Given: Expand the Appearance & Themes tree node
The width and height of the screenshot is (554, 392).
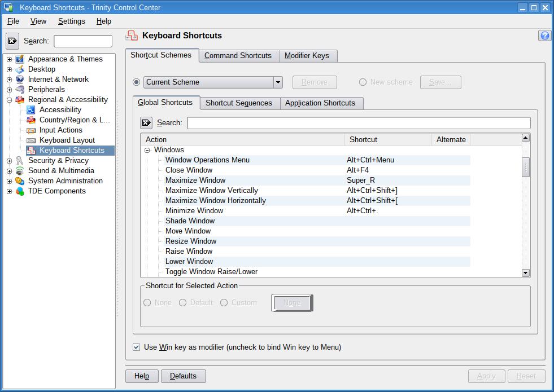Looking at the screenshot, I should 9,59.
